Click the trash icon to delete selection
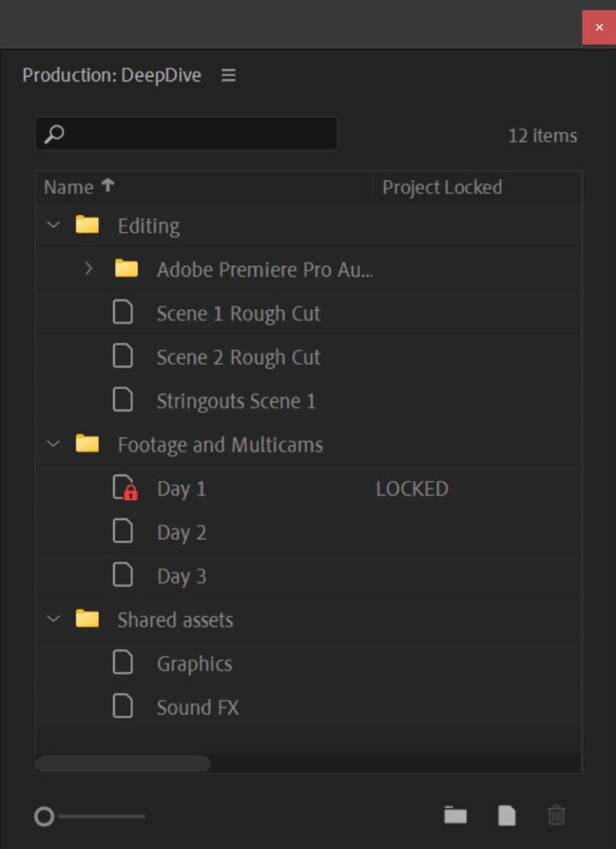Screen dimensions: 616x849 557,815
